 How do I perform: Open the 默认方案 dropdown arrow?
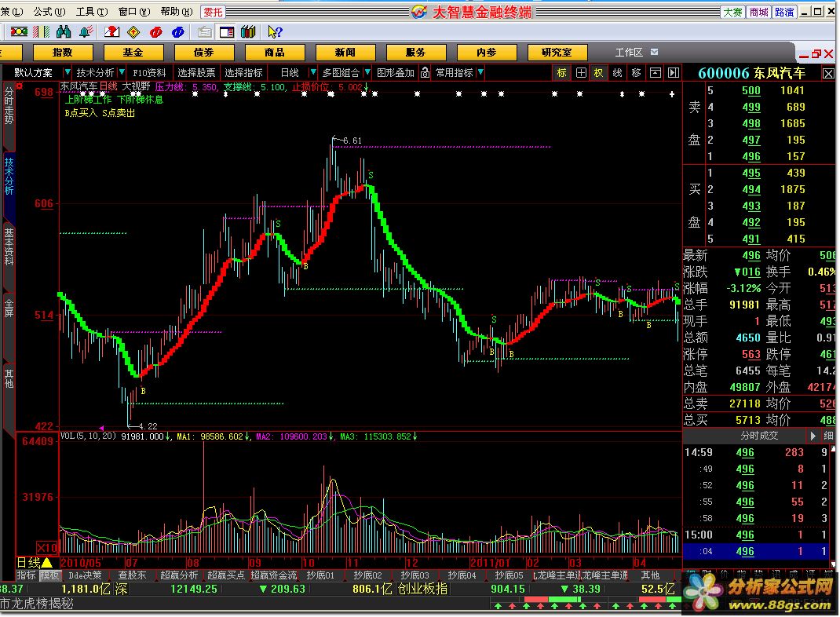(x=67, y=71)
